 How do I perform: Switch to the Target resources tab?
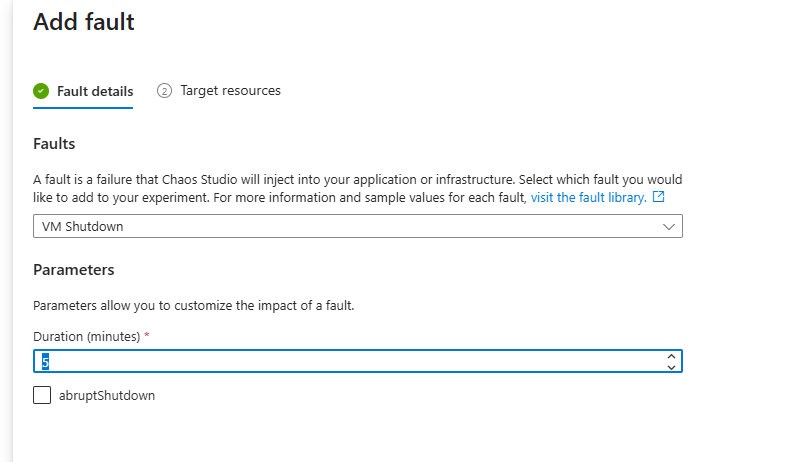coord(230,91)
